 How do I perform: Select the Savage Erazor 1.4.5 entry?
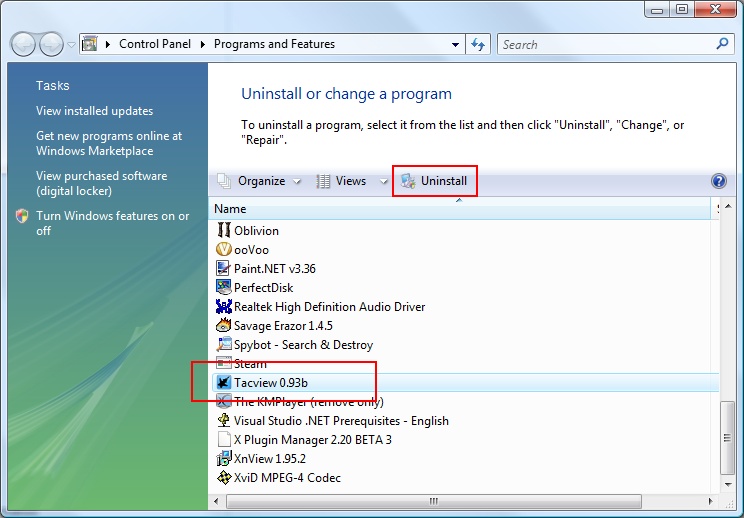[283, 325]
